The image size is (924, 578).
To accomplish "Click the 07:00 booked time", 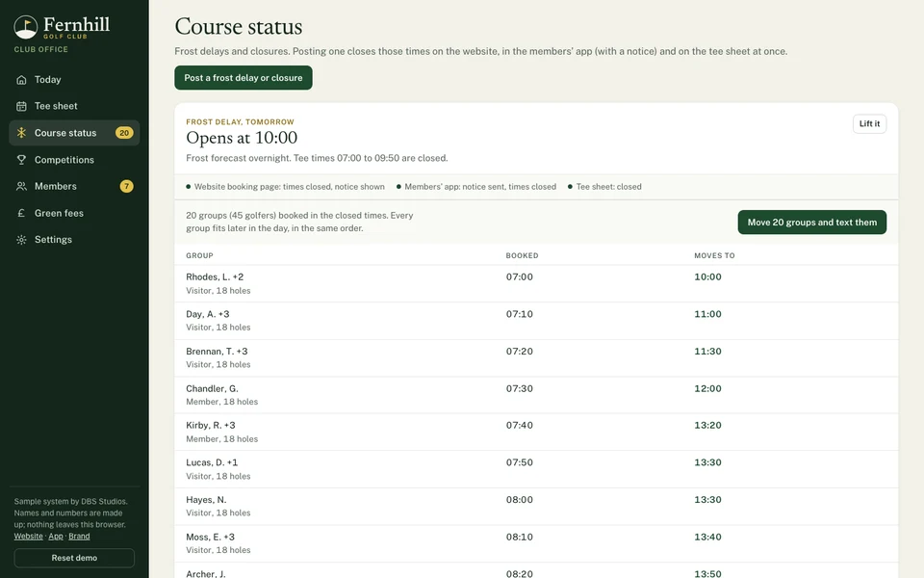I will coord(519,277).
